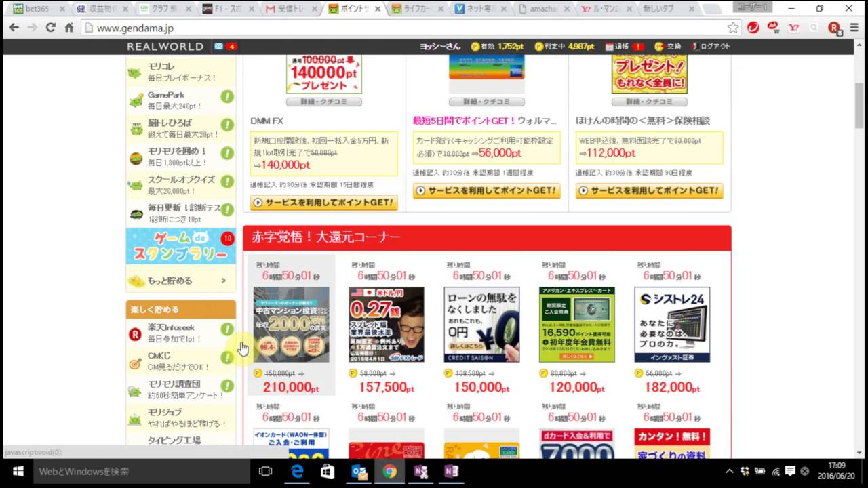Switch to Chrome in taskbar
This screenshot has width=868, height=488.
(389, 471)
